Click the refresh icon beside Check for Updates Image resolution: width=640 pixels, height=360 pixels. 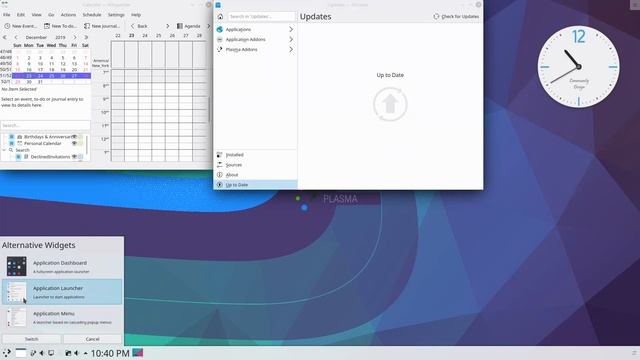point(436,17)
